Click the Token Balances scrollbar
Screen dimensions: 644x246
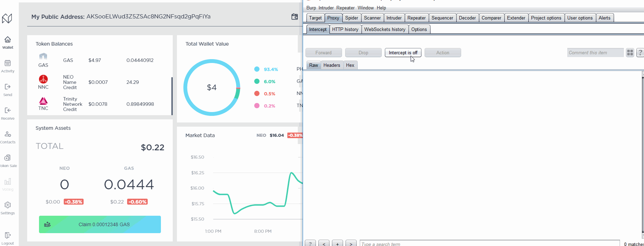pyautogui.click(x=172, y=96)
